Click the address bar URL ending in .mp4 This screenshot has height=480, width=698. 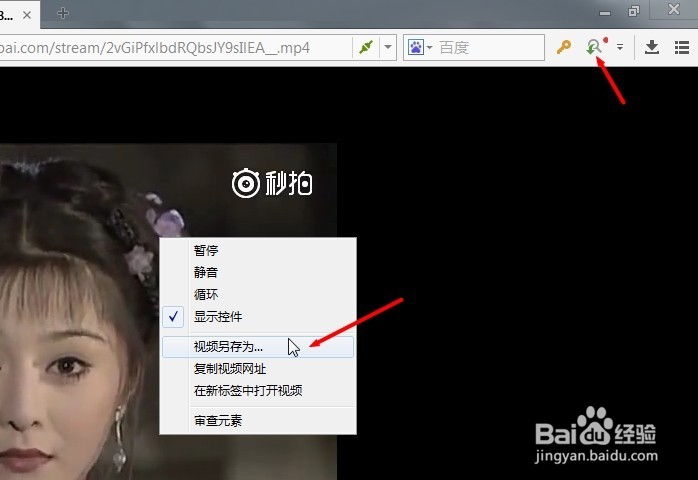(155, 48)
